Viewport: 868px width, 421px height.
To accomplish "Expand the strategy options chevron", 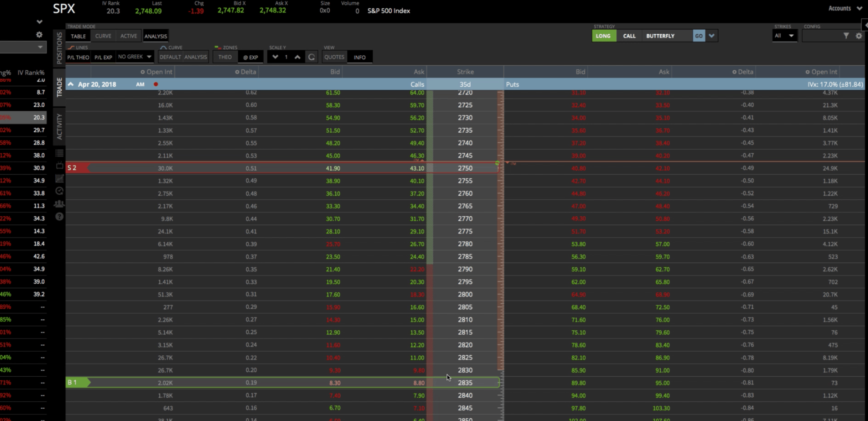I will 711,36.
